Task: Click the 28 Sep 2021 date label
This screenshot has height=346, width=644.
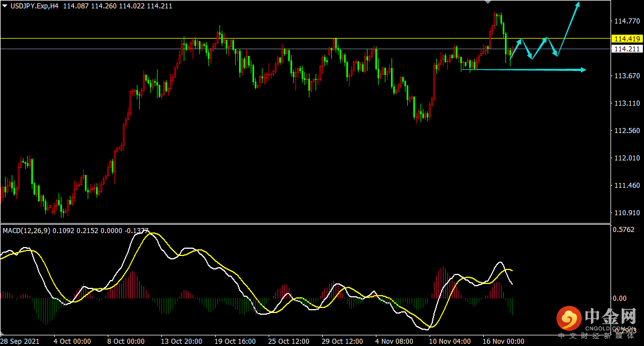Action: [20, 342]
